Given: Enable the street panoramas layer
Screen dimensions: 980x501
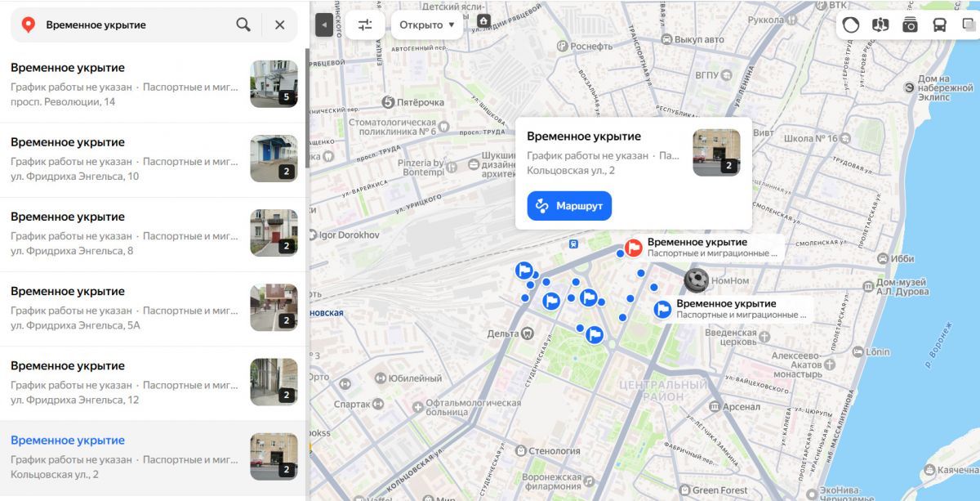Looking at the screenshot, I should point(880,25).
